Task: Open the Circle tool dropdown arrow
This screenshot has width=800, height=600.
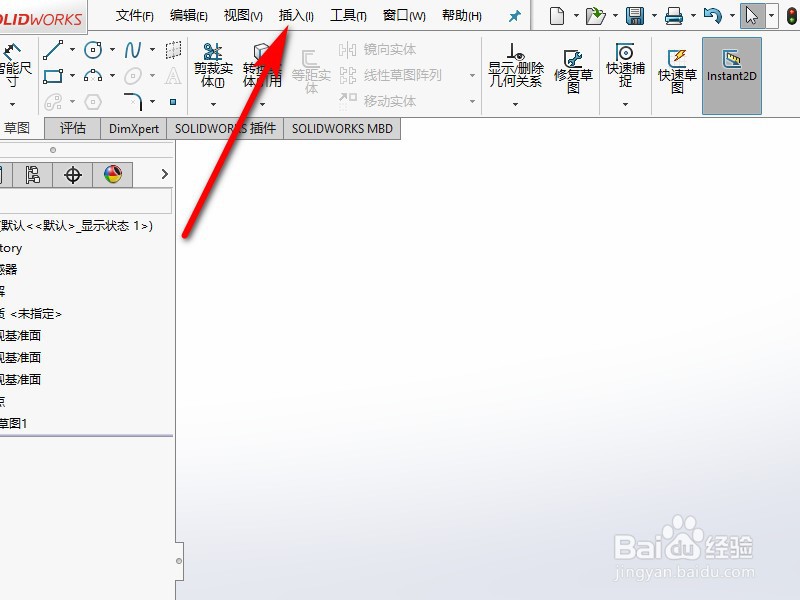Action: coord(112,49)
